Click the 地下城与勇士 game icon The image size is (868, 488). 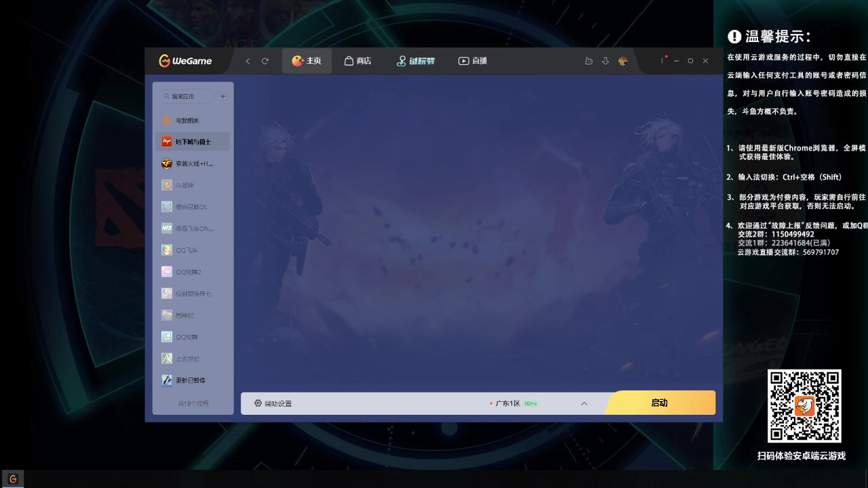tap(167, 142)
